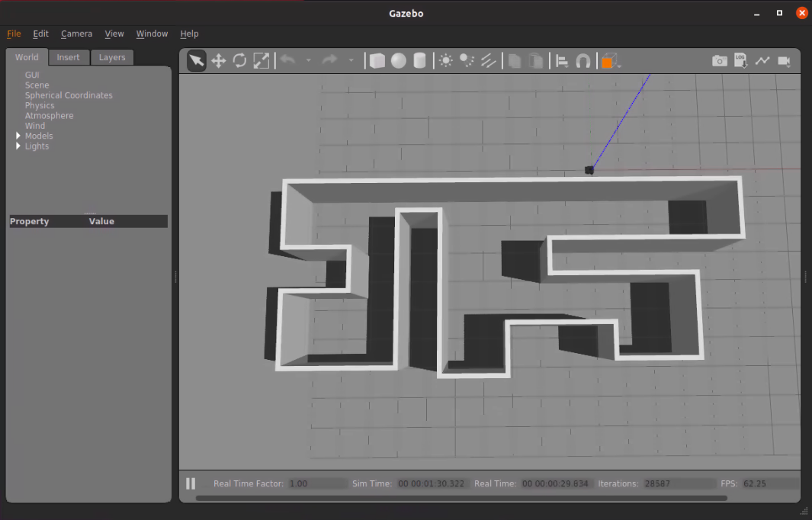The image size is (812, 520).
Task: Select the translate mode tool
Action: point(217,60)
